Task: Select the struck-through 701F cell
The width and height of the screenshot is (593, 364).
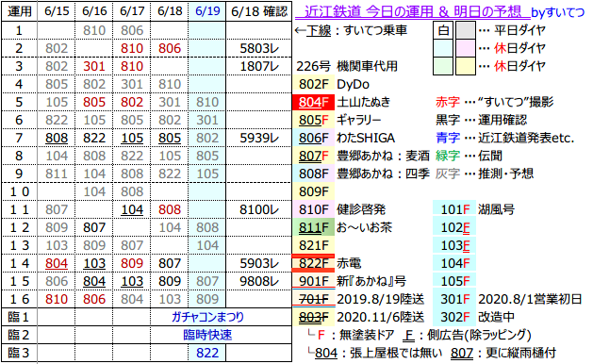Action: pyautogui.click(x=314, y=299)
